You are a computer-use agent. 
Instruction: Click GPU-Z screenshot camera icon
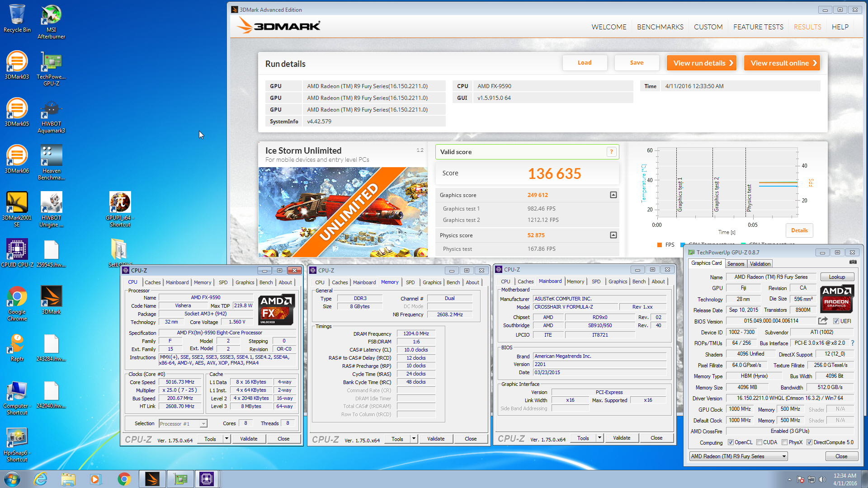coord(853,262)
